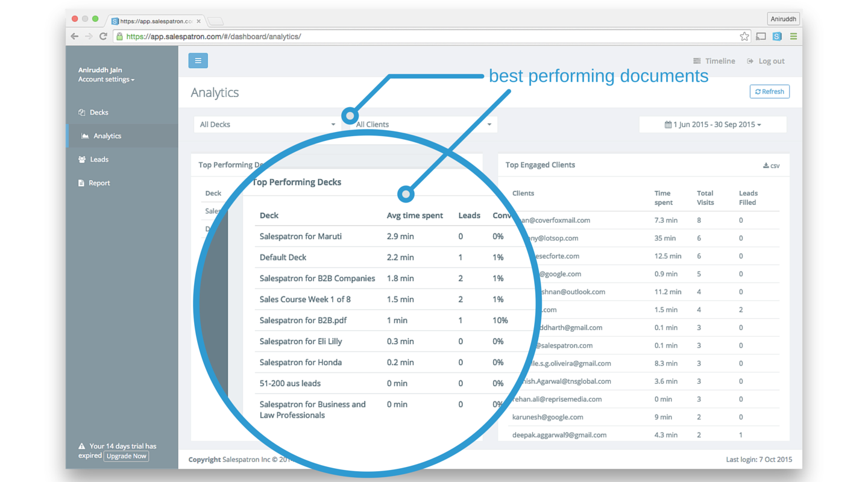The image size is (868, 482).
Task: Click Log out
Action: click(766, 61)
